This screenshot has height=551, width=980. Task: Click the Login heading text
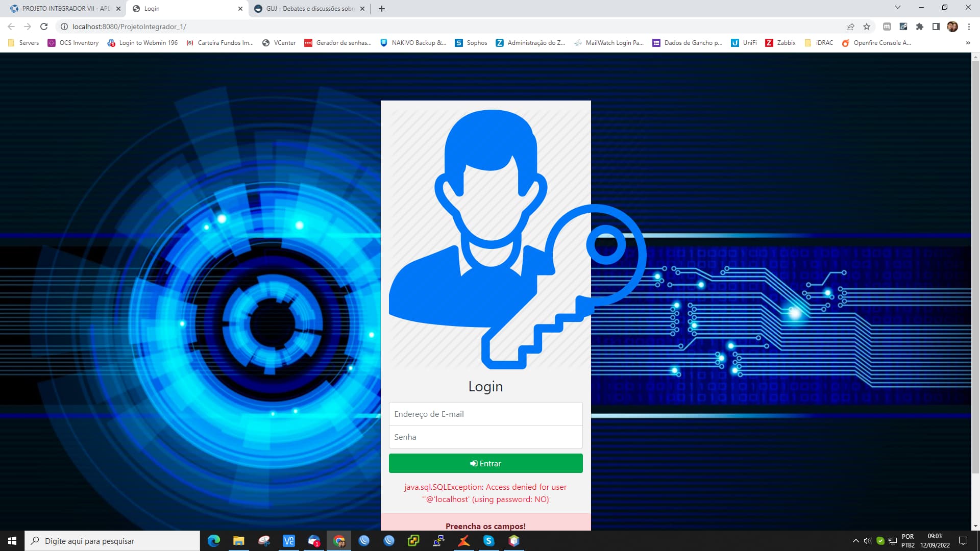tap(485, 386)
